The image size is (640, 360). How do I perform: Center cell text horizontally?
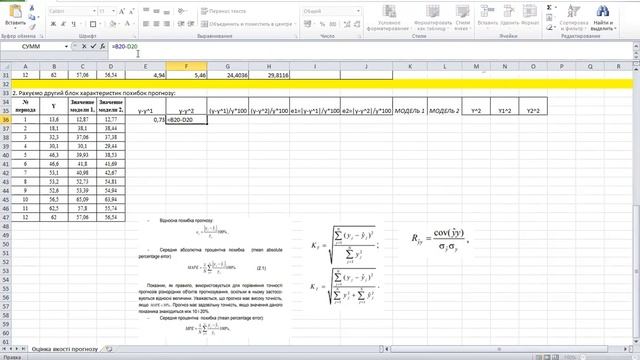[156, 24]
